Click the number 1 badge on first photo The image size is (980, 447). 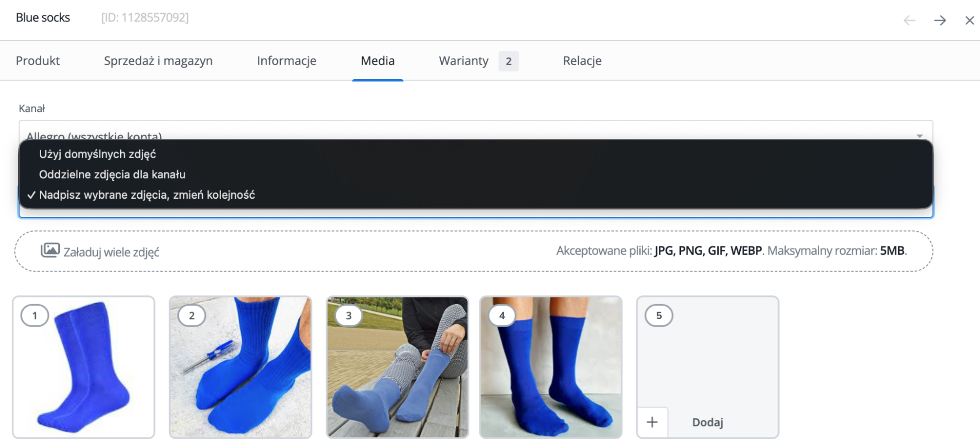tap(35, 316)
